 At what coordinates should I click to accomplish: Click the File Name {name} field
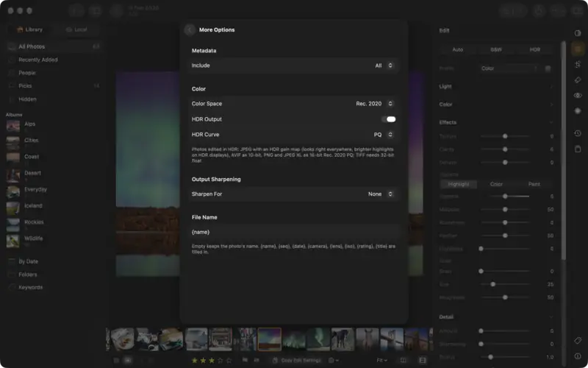click(x=293, y=232)
